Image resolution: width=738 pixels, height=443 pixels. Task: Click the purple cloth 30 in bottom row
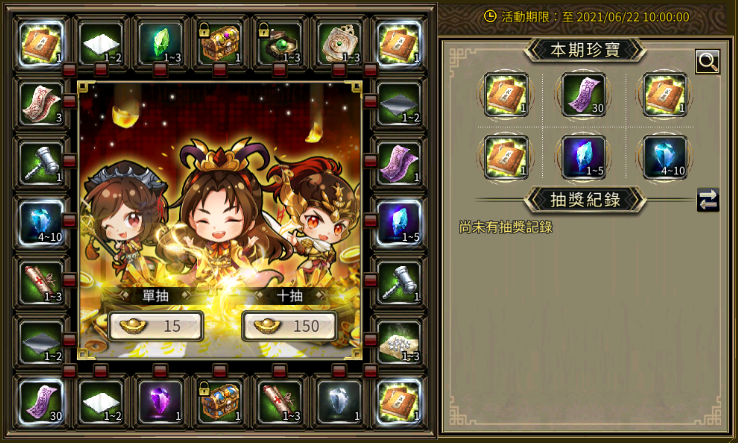[x=41, y=402]
